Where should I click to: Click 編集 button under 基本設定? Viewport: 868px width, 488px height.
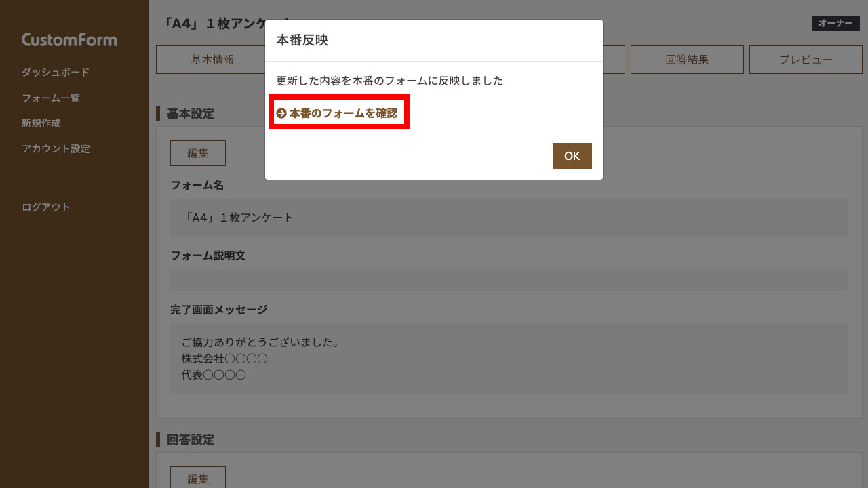coord(198,153)
